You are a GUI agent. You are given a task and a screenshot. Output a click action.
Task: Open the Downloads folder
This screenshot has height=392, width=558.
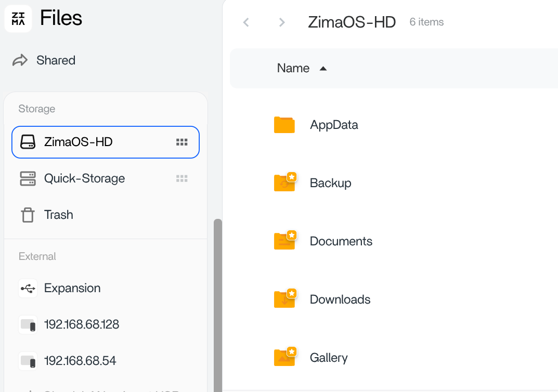click(340, 299)
